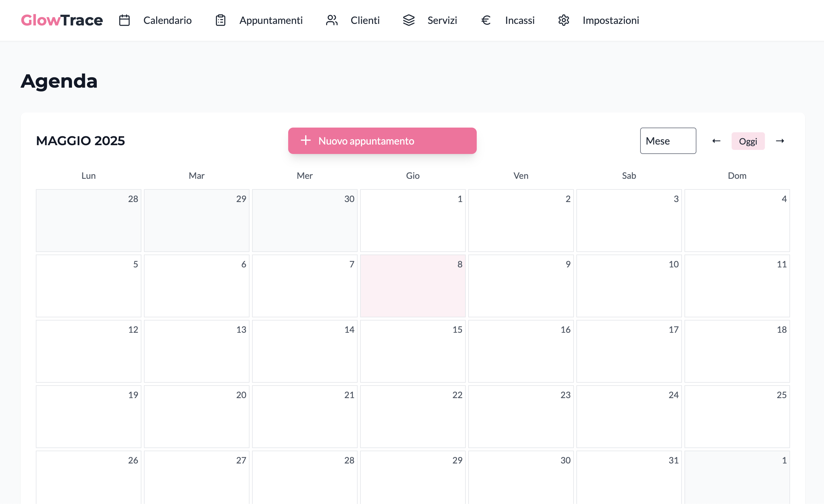Click the Clienti people icon

tap(332, 20)
